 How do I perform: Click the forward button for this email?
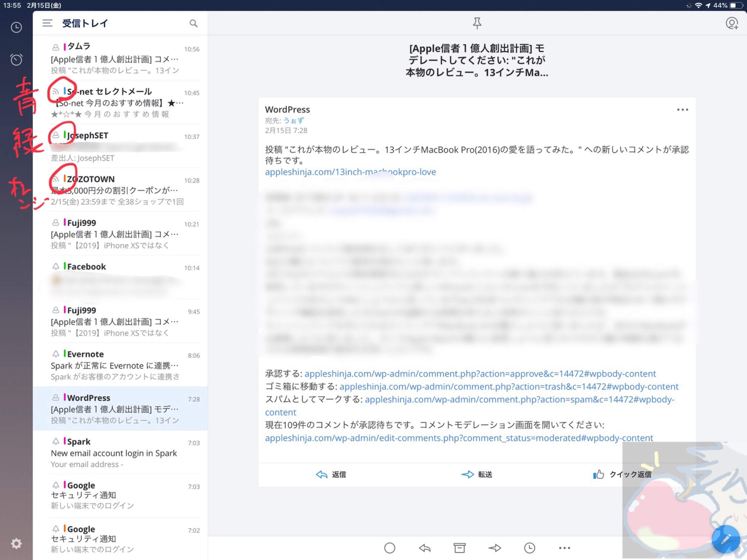(x=478, y=474)
